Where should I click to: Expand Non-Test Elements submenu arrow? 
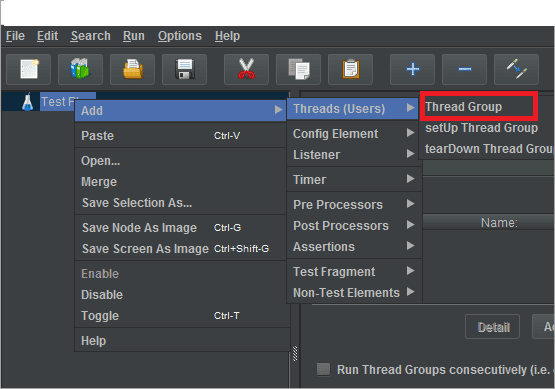point(410,292)
